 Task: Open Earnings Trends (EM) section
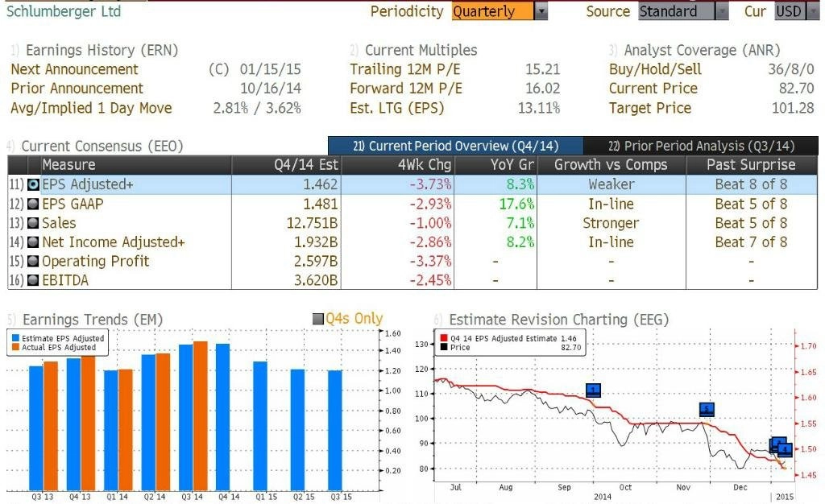click(93, 320)
